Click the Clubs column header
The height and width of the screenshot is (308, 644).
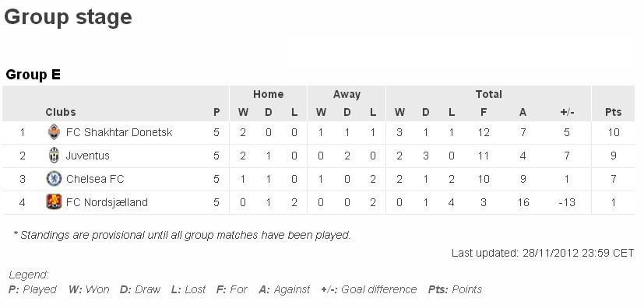click(x=61, y=112)
